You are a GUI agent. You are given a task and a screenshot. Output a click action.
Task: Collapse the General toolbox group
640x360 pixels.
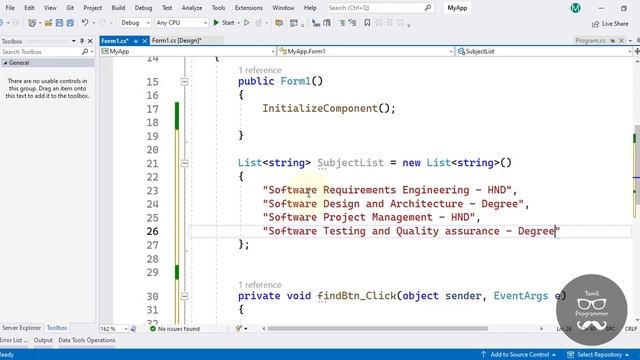coord(5,63)
